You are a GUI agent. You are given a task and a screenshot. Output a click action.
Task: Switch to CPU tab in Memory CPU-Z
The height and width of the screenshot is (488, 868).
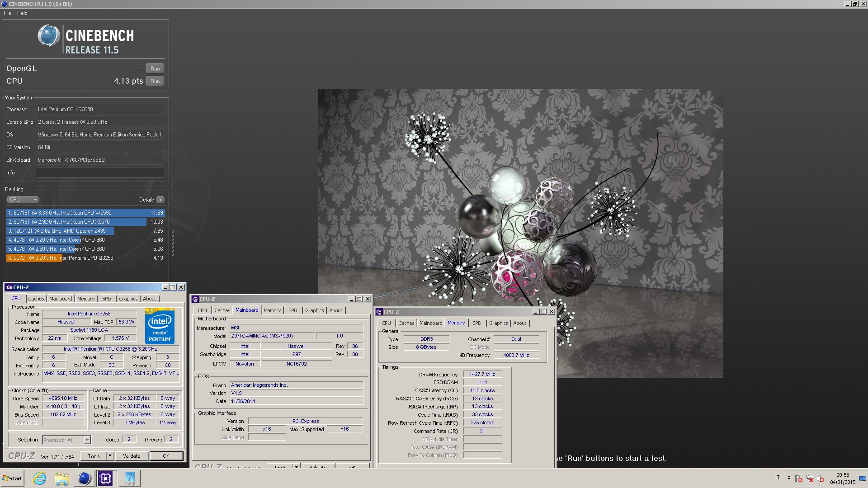(387, 323)
